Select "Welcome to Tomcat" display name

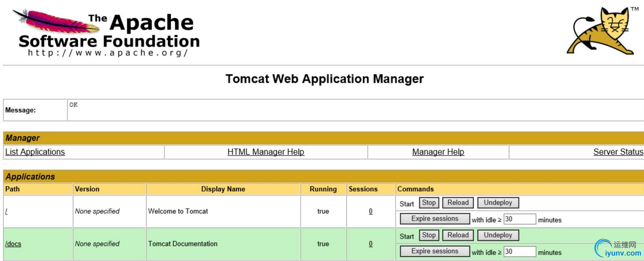coord(178,211)
